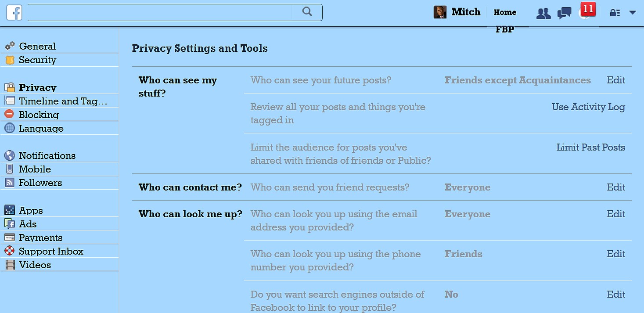Open the messages chat icon
This screenshot has height=313, width=644.
(564, 13)
